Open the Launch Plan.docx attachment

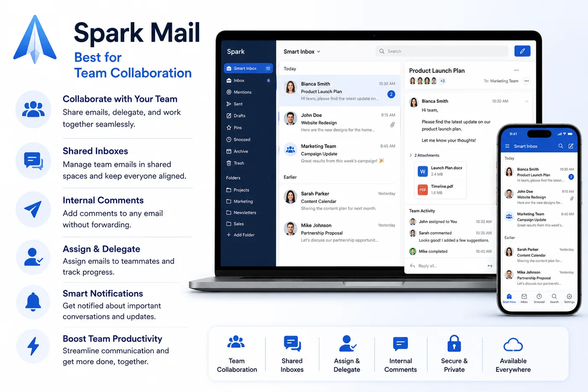[x=440, y=171]
